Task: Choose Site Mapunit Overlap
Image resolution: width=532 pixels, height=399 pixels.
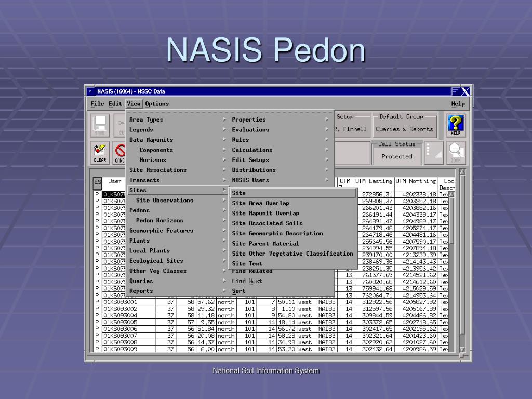Action: click(293, 213)
